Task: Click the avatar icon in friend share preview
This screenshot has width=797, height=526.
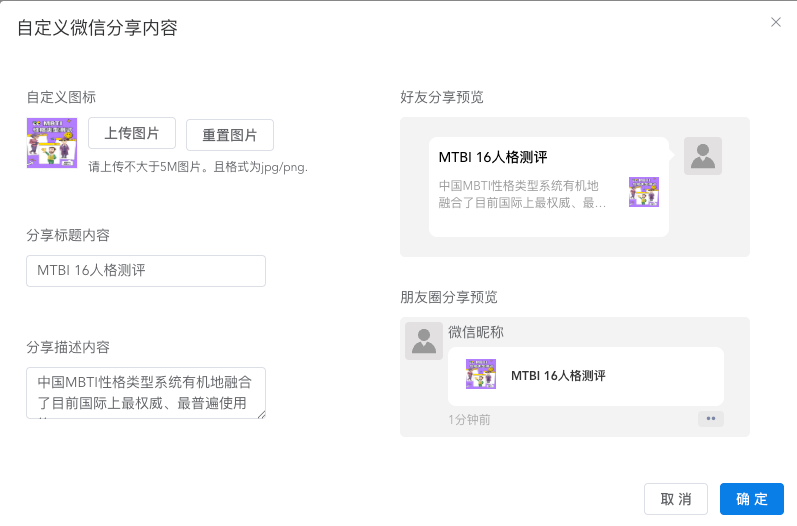Action: coord(703,156)
